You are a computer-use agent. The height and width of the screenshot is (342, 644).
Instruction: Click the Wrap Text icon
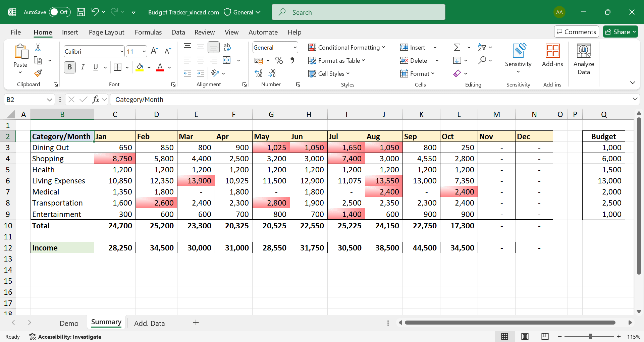(227, 47)
